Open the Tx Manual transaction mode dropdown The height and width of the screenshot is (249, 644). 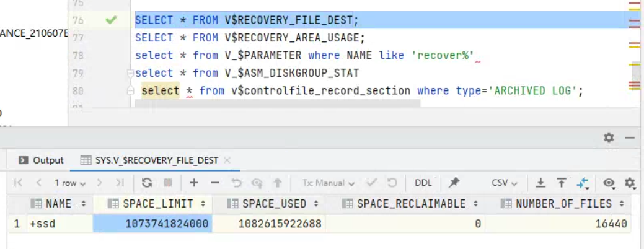pos(329,183)
